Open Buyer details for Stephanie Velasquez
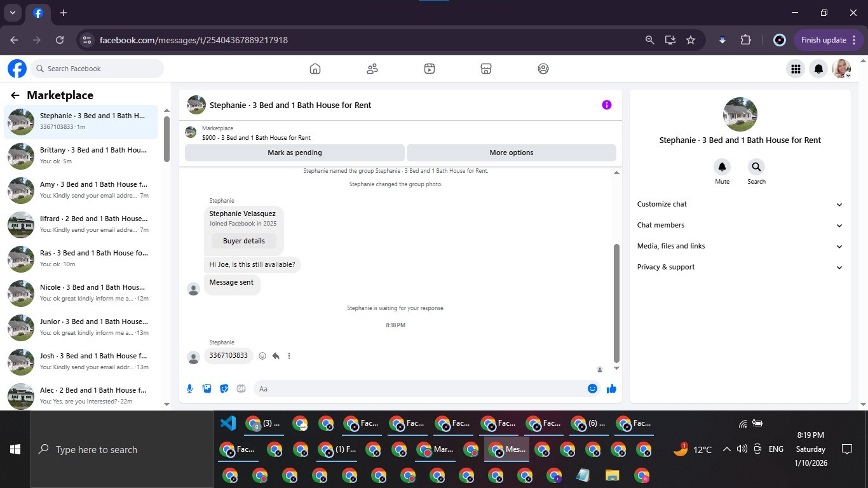868x488 pixels. [x=244, y=241]
